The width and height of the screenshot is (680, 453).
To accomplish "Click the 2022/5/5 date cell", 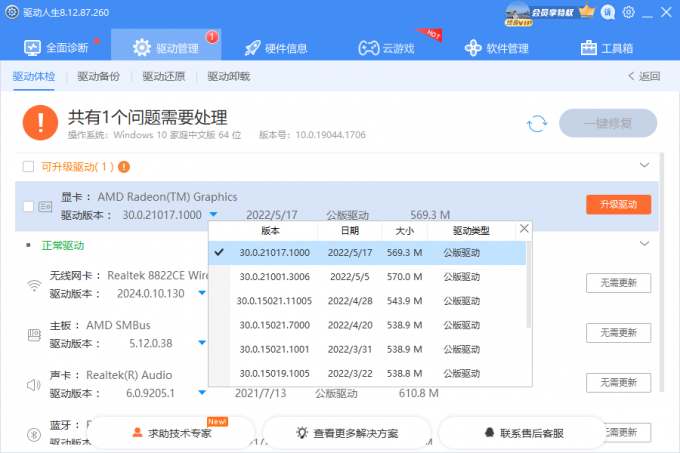I will 350,277.
